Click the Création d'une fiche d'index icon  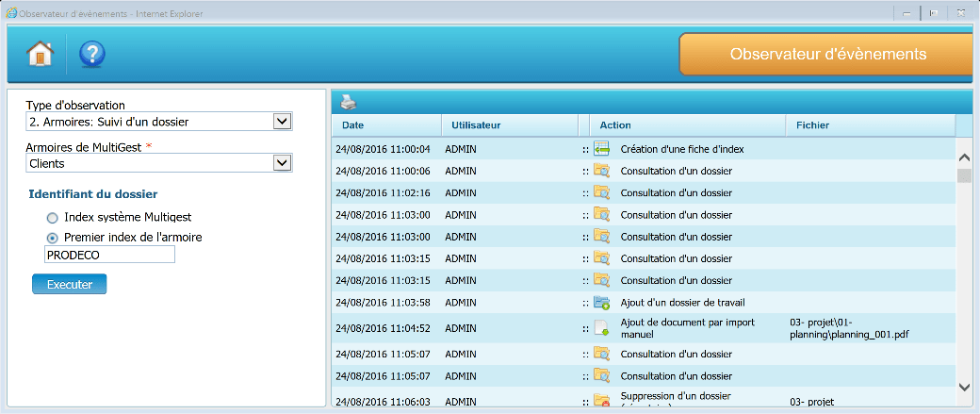[601, 148]
